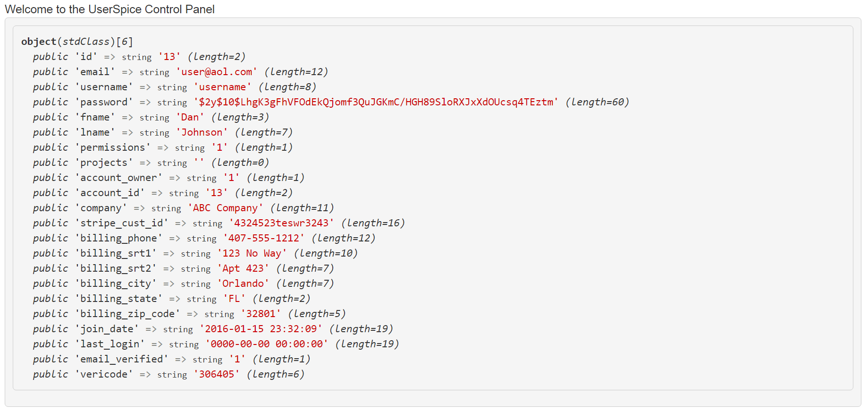Image resolution: width=868 pixels, height=413 pixels.
Task: Click the 'object(stdClass)[6]' header line
Action: (x=77, y=42)
